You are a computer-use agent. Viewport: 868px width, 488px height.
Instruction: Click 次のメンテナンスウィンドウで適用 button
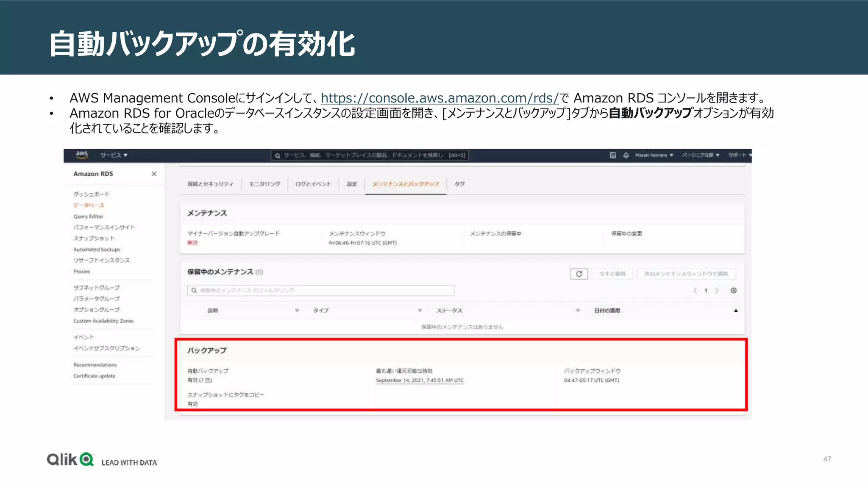[x=686, y=274]
